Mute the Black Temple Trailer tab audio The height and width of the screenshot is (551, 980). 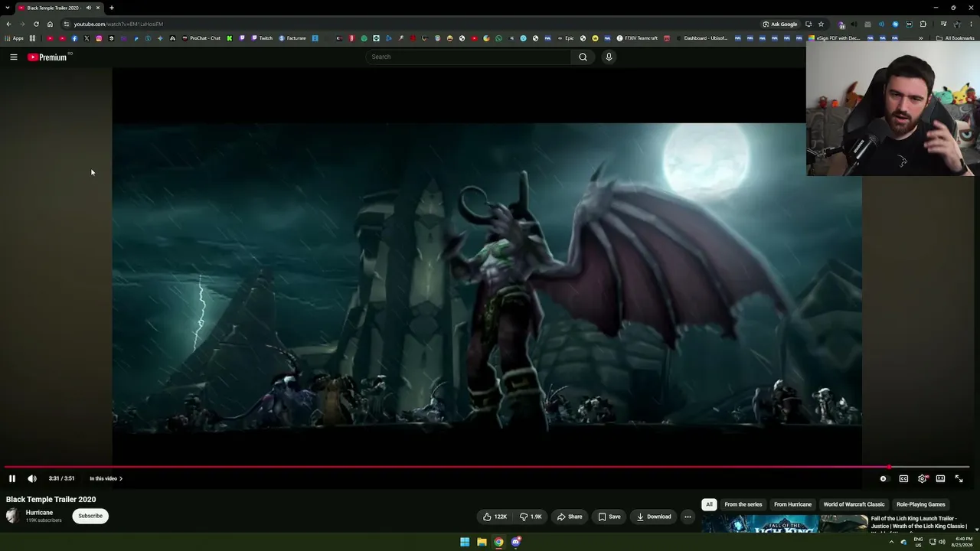[x=89, y=8]
